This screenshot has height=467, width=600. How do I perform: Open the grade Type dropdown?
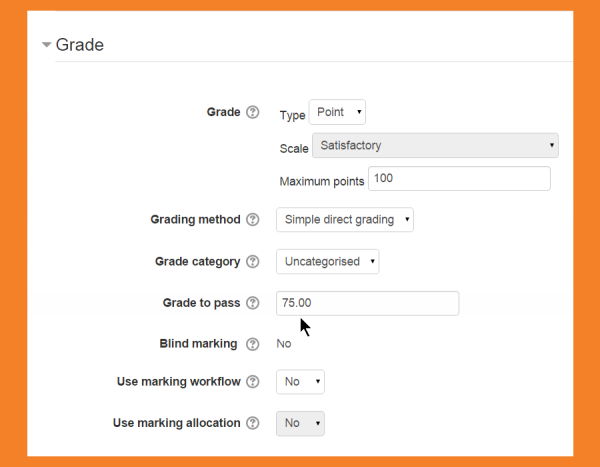338,112
